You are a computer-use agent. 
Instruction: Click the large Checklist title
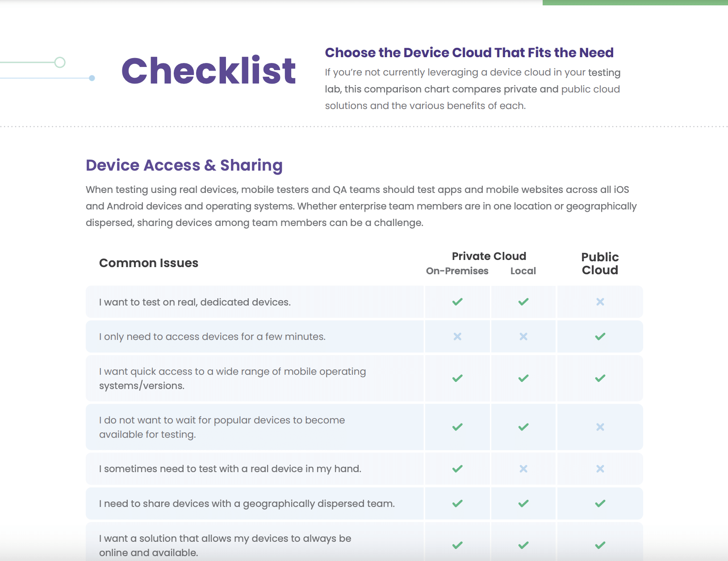[208, 71]
